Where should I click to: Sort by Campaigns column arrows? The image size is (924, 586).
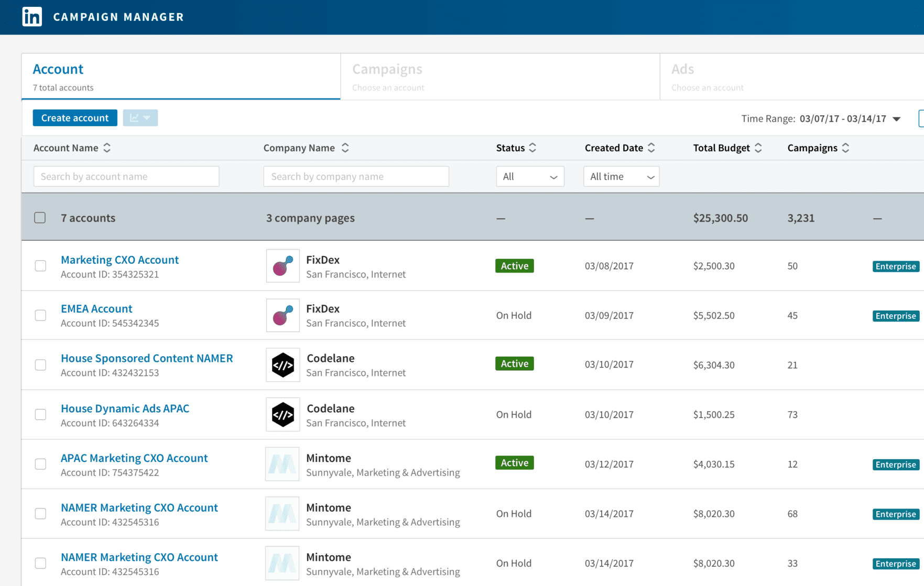845,148
